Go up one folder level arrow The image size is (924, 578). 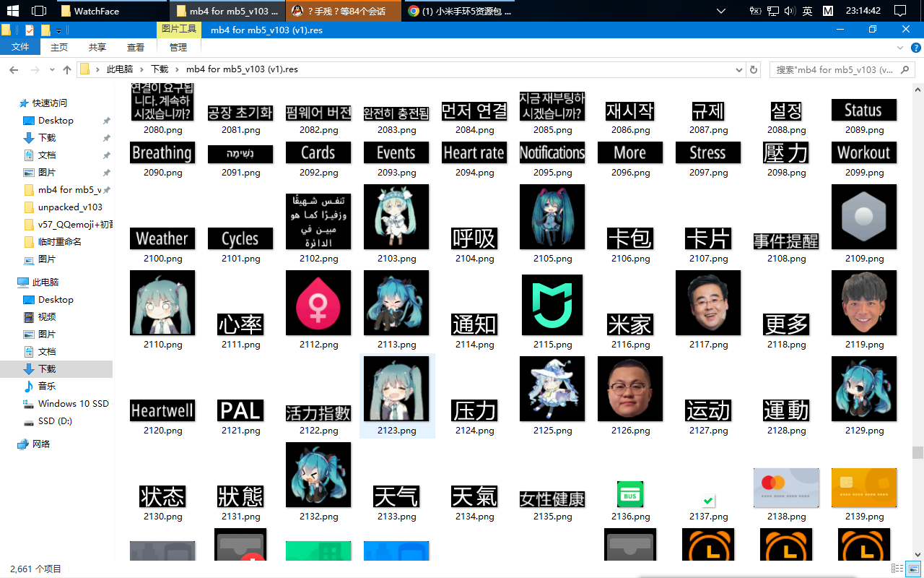click(x=67, y=70)
